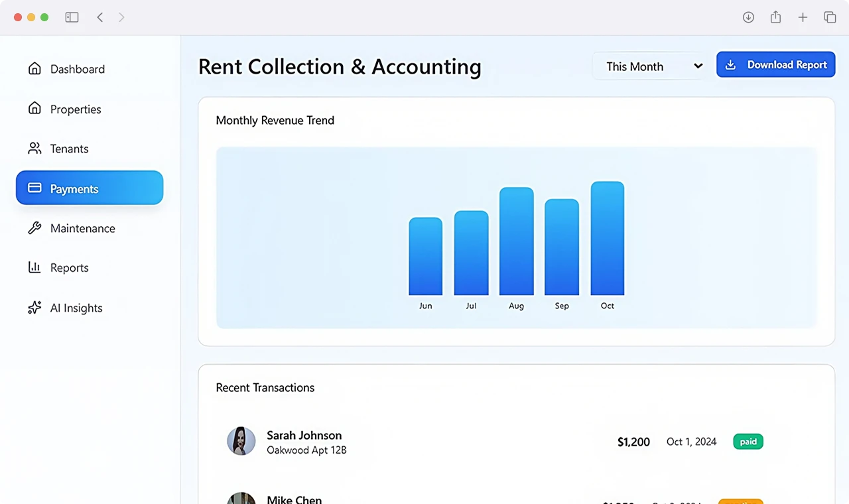This screenshot has width=849, height=504.
Task: Click the share icon in toolbar
Action: pyautogui.click(x=775, y=17)
